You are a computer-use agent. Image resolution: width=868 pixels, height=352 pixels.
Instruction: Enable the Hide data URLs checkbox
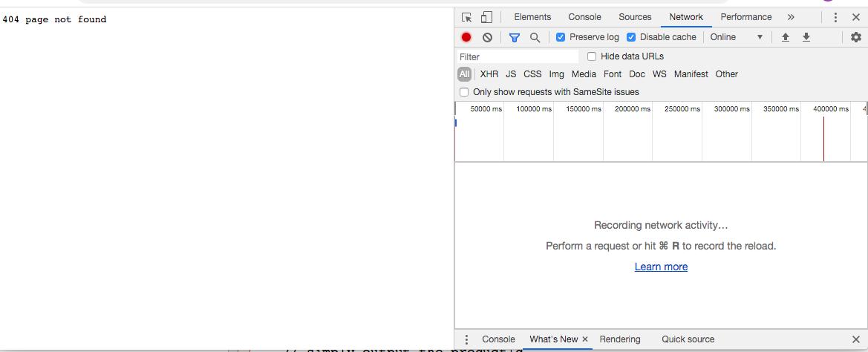pos(592,56)
